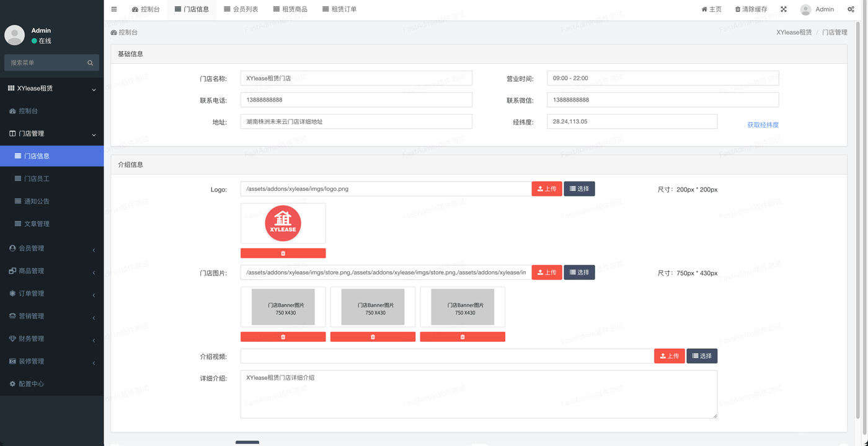Click the home icon labeled 主页
Viewport: 868px width, 446px height.
tap(711, 9)
